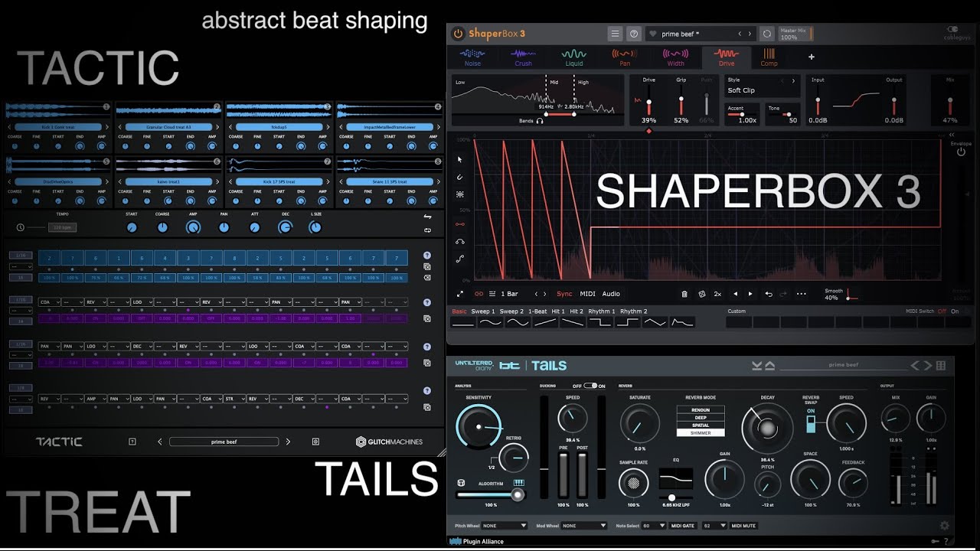Select MIDI trigger mode
Image resolution: width=980 pixels, height=551 pixels.
tap(587, 294)
